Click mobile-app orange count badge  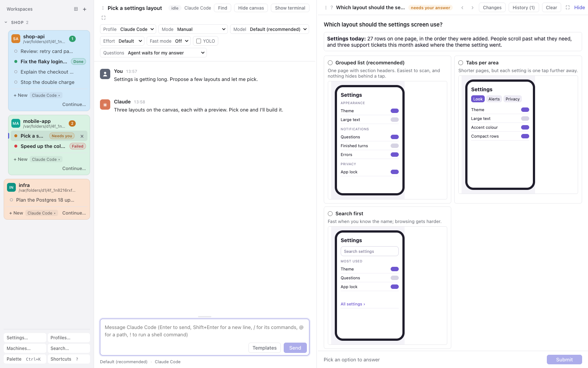click(72, 123)
